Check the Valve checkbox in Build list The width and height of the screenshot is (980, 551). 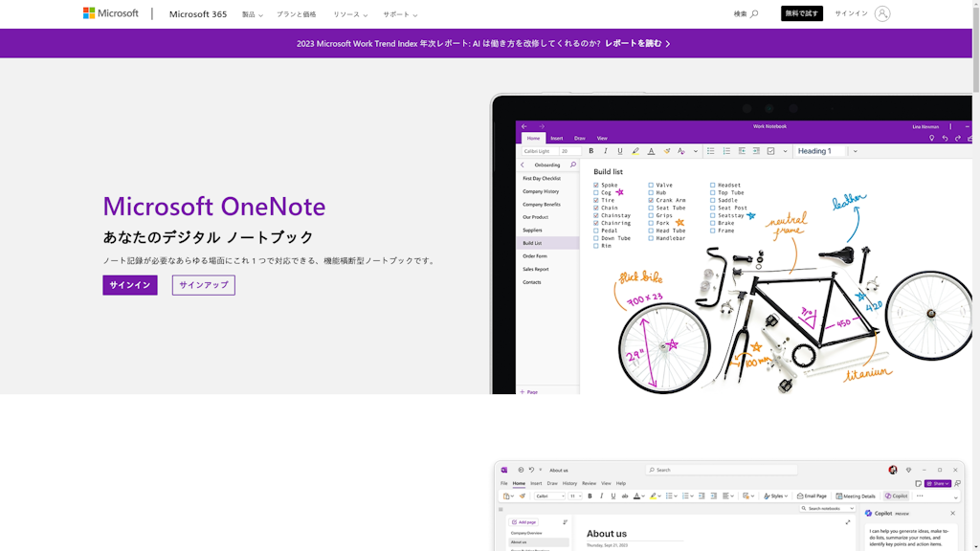click(651, 185)
